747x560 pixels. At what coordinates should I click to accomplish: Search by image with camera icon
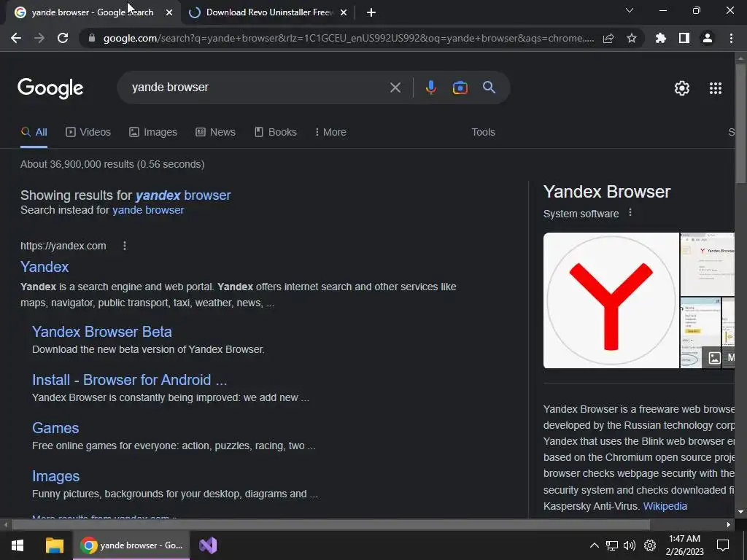tap(460, 87)
